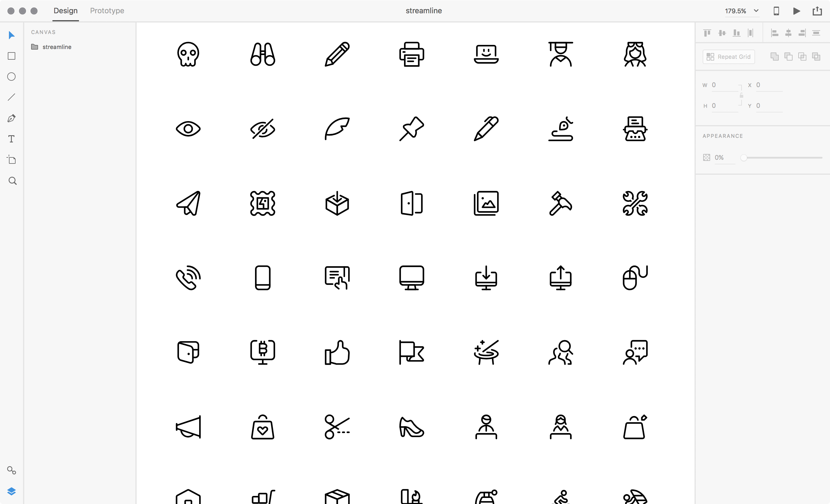Switch to the Design tab
The width and height of the screenshot is (830, 504).
[65, 11]
